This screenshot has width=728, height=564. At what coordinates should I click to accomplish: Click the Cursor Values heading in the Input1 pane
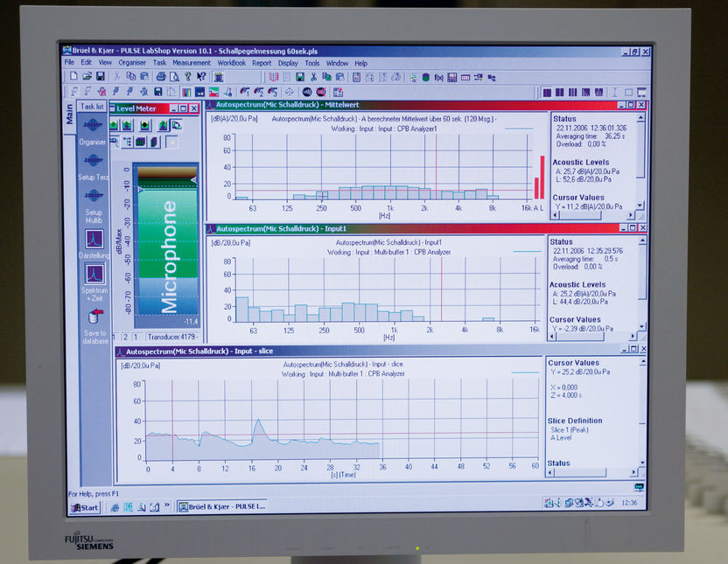coord(575,319)
